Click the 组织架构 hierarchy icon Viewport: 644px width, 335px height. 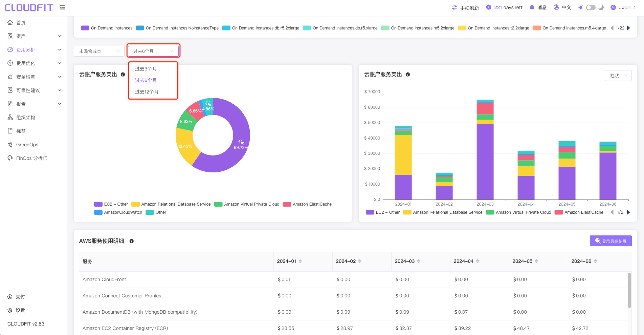[x=10, y=117]
